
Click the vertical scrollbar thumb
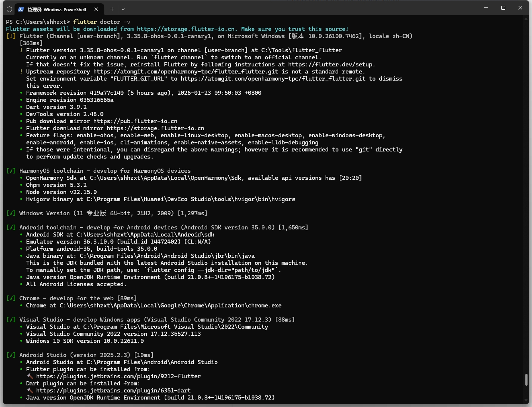coord(526,380)
